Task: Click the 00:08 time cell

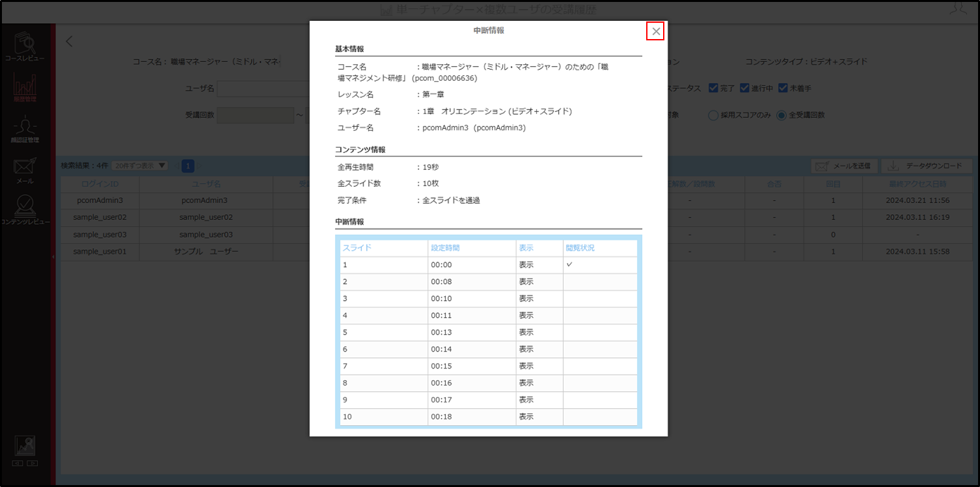Action: (x=472, y=282)
